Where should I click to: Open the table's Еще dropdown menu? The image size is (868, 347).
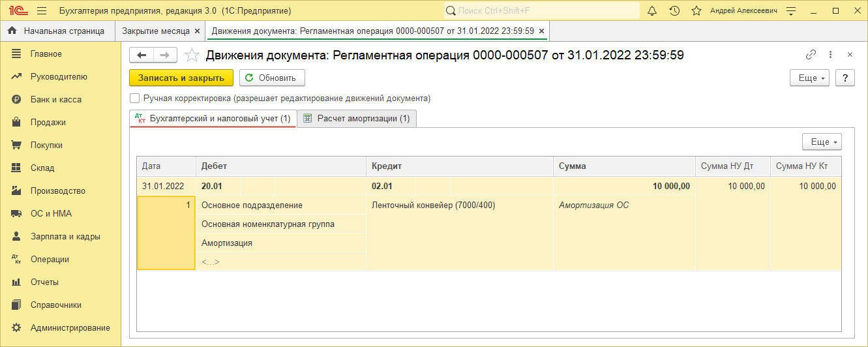(x=822, y=142)
